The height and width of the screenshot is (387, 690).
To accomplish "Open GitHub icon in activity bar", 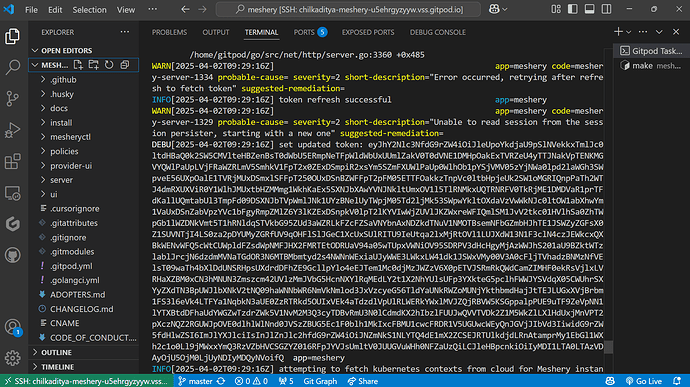I will tap(13, 255).
